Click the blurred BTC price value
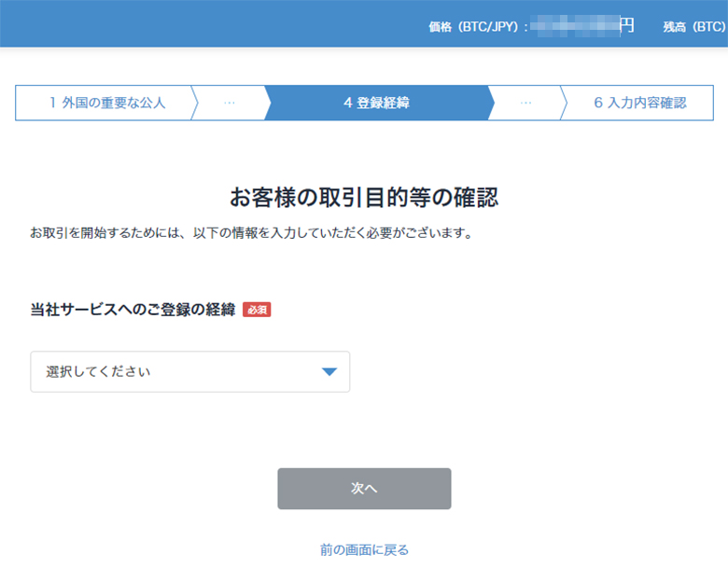The image size is (728, 568). (x=575, y=25)
